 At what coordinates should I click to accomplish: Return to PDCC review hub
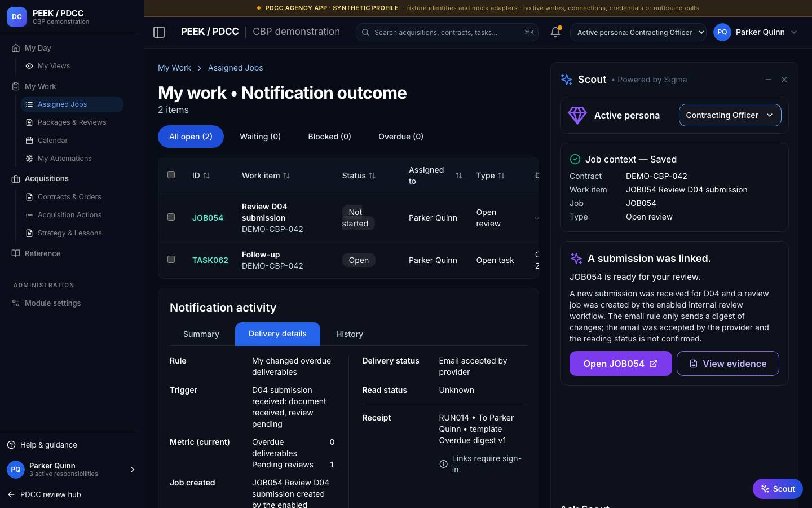pyautogui.click(x=44, y=494)
